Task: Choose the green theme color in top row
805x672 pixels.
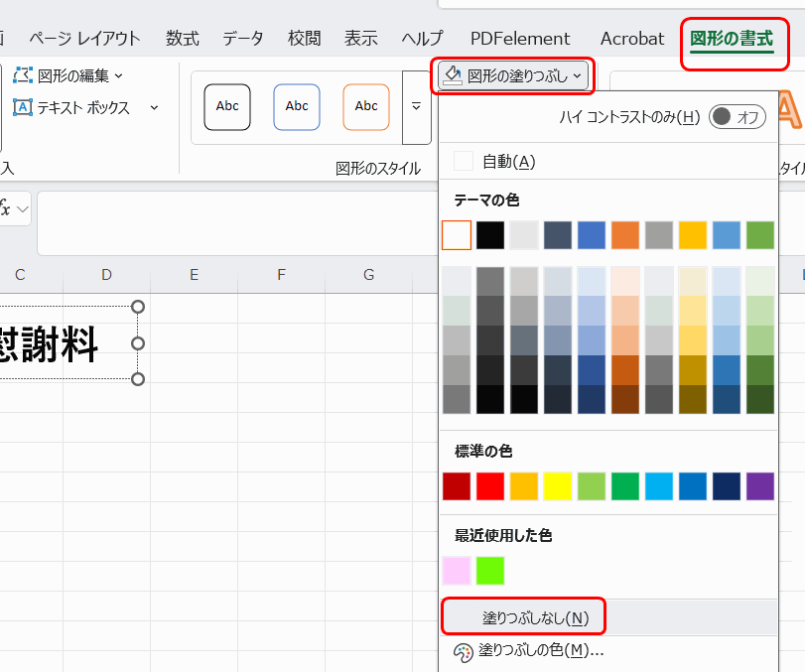Action: pos(760,235)
